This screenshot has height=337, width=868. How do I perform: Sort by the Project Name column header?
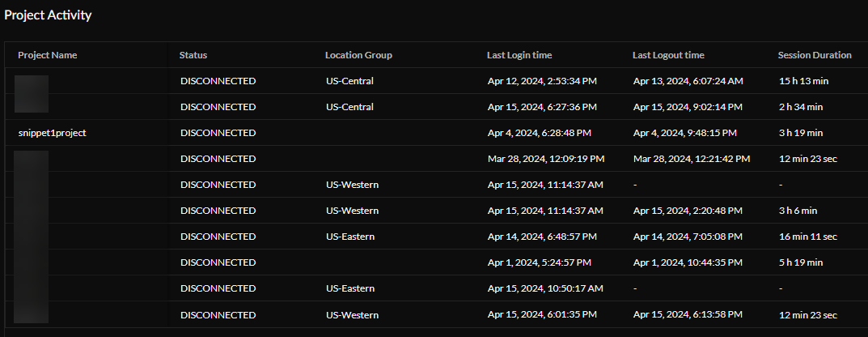(48, 55)
